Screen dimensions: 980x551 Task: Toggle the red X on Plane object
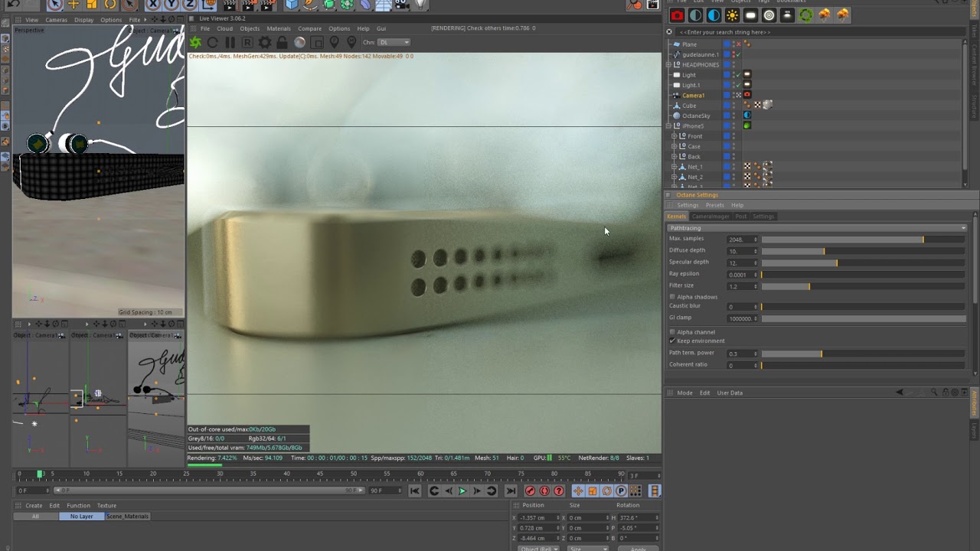738,44
